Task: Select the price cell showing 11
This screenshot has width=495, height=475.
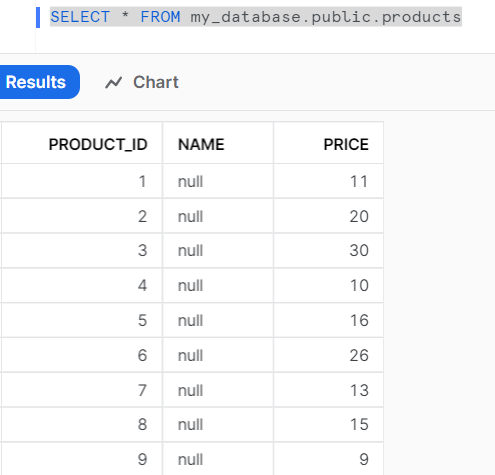Action: pyautogui.click(x=329, y=182)
